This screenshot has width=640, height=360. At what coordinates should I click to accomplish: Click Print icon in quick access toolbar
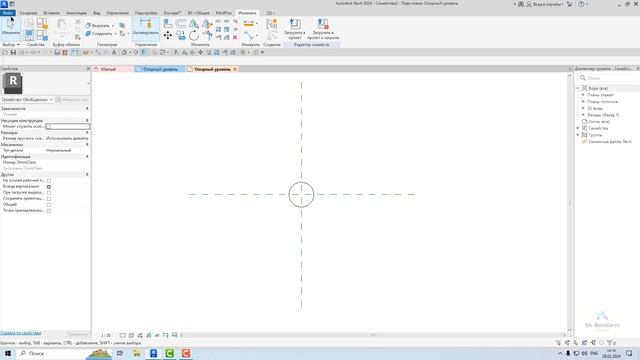57,53
